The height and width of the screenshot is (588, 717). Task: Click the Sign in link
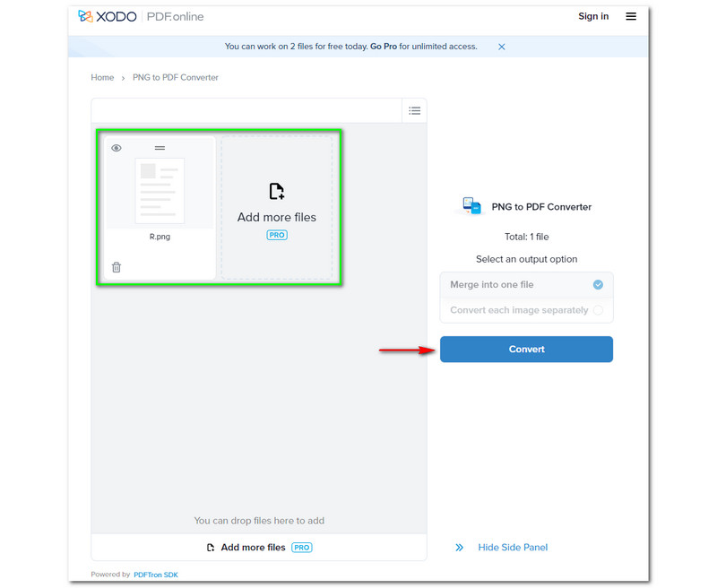(x=593, y=16)
